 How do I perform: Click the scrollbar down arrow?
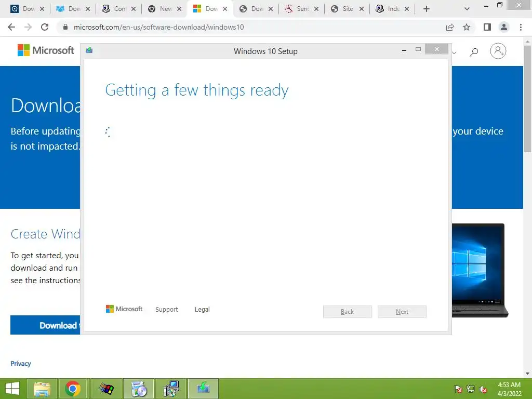[528, 374]
